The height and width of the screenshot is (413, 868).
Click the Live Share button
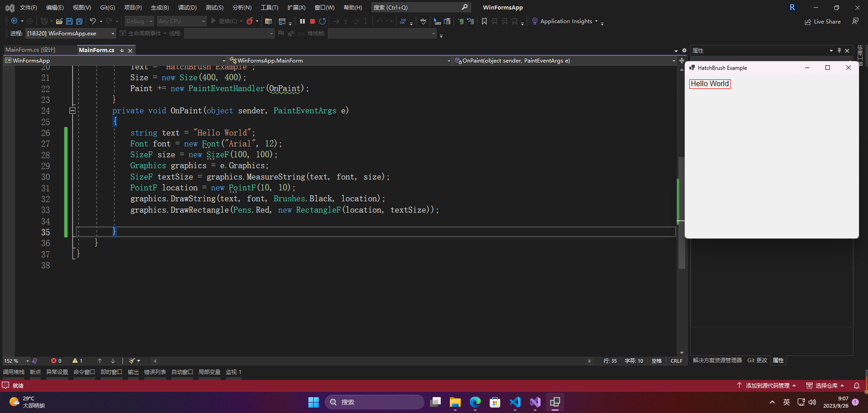coord(823,22)
